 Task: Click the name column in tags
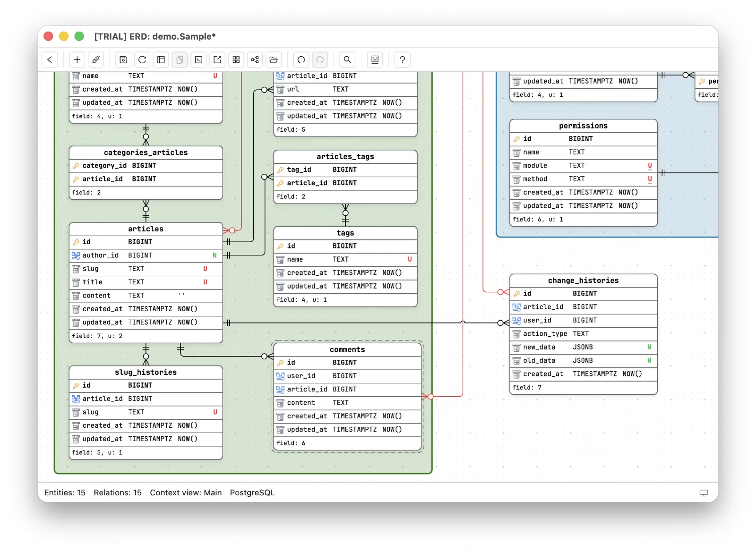click(345, 260)
